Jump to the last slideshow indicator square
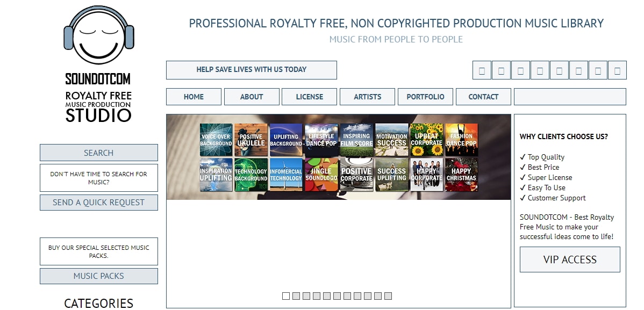 coord(388,295)
